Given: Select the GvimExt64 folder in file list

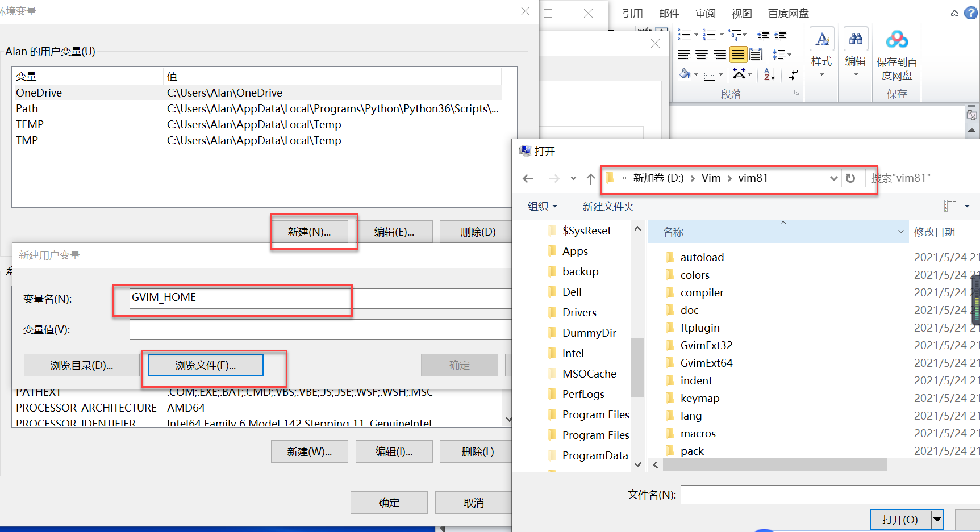Looking at the screenshot, I should [x=706, y=363].
